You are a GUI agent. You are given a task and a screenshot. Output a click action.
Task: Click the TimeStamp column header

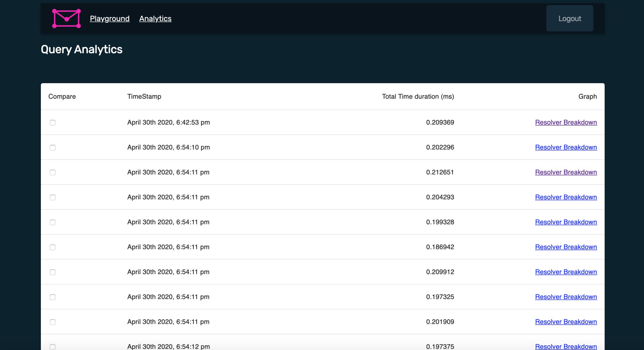[144, 97]
